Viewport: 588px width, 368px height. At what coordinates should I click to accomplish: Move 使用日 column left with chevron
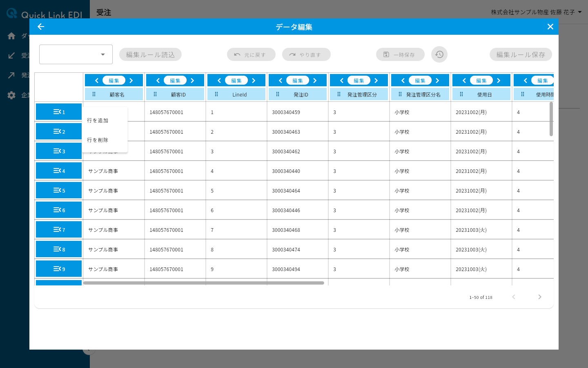[x=464, y=81]
